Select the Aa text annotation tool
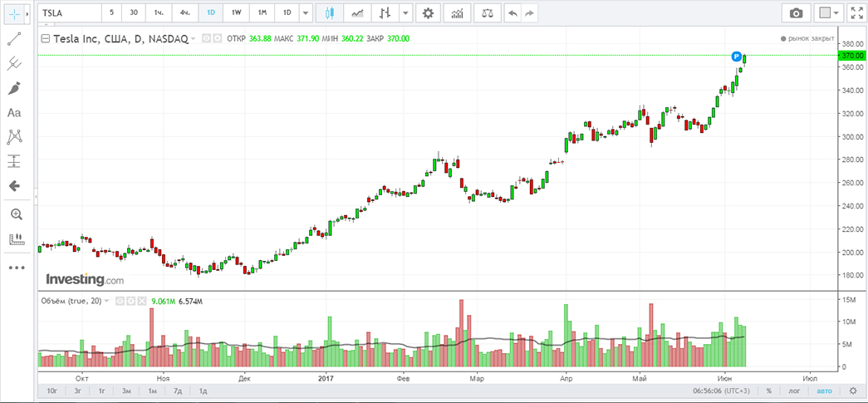This screenshot has width=868, height=403. 14,113
